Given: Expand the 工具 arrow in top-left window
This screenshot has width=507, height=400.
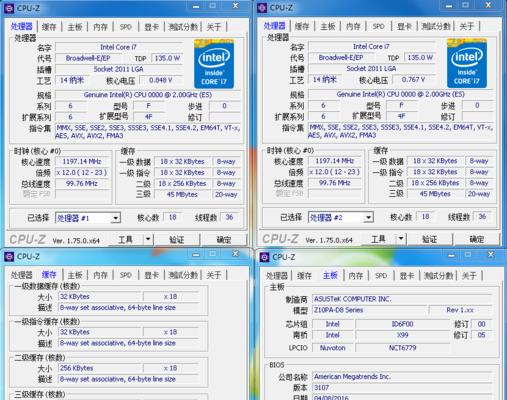Looking at the screenshot, I should coord(148,239).
